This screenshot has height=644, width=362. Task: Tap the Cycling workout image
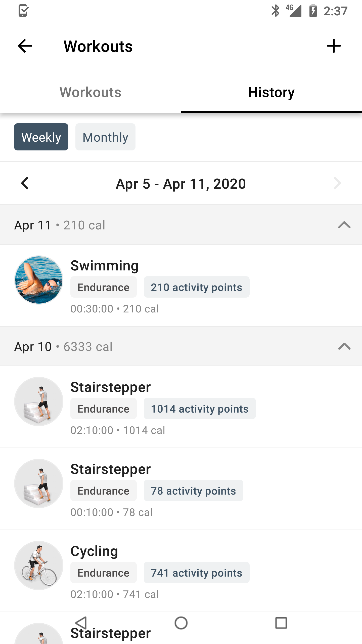pyautogui.click(x=39, y=566)
